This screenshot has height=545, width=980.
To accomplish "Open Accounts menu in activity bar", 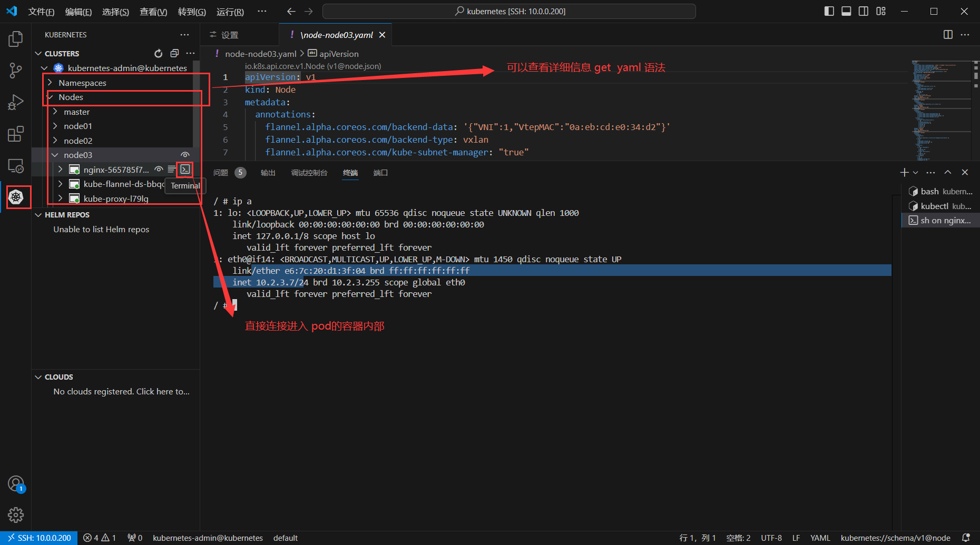I will (16, 483).
